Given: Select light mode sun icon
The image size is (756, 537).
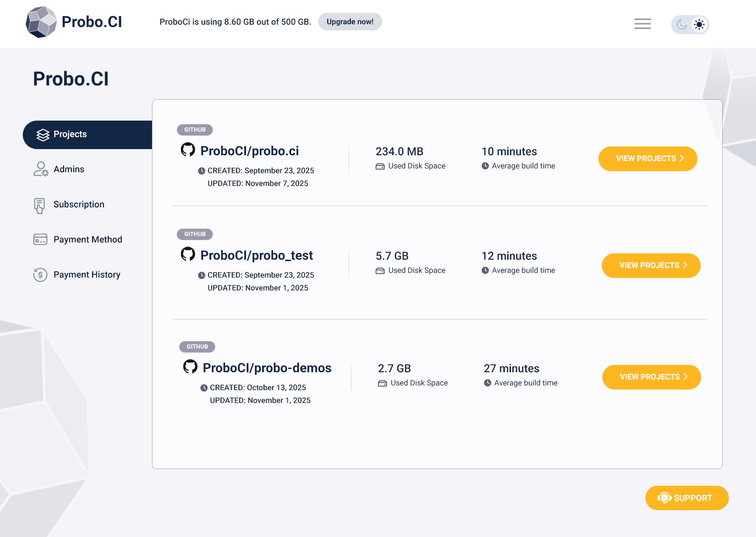Looking at the screenshot, I should click(699, 24).
